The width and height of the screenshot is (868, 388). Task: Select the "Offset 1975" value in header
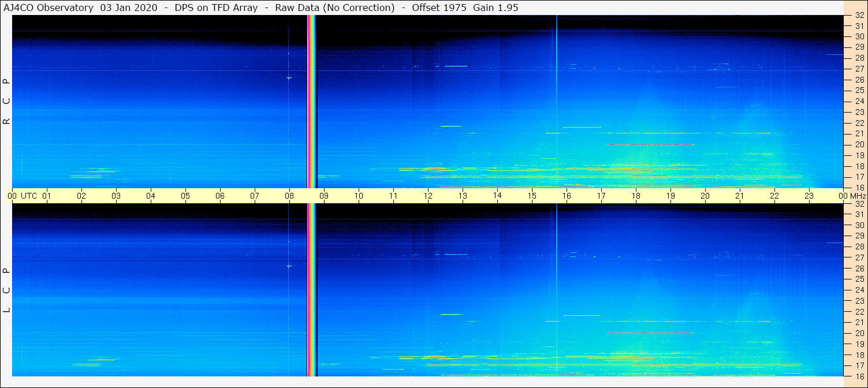439,8
